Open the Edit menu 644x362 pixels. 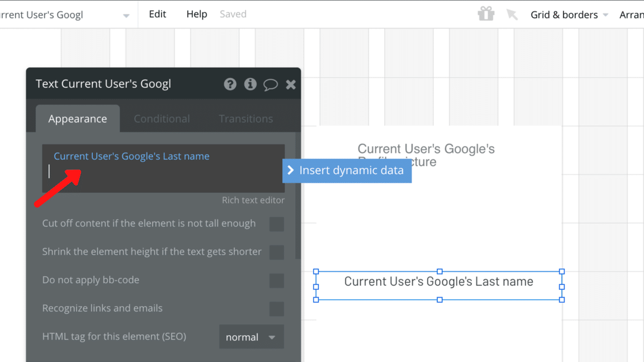point(157,14)
